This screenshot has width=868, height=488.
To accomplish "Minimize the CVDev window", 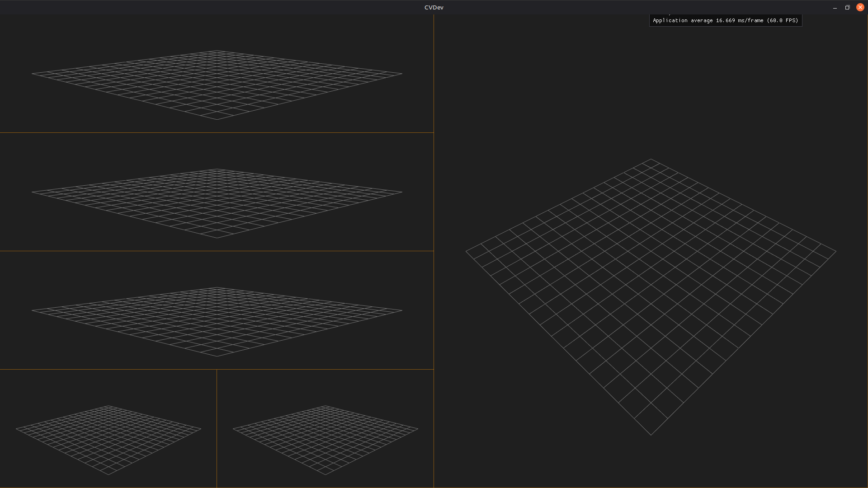I will click(835, 8).
